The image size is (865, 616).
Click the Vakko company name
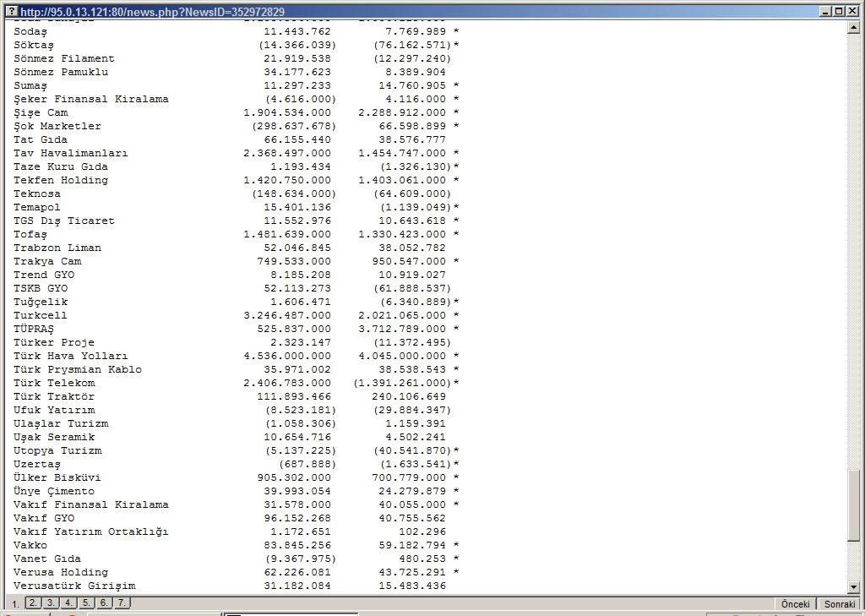30,545
